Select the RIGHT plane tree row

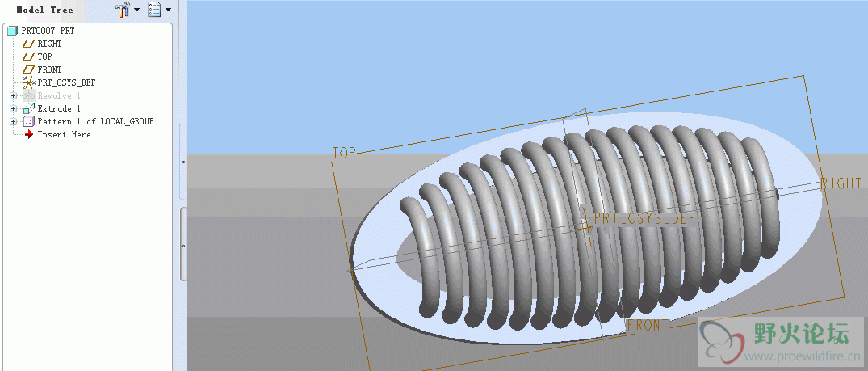[x=49, y=44]
